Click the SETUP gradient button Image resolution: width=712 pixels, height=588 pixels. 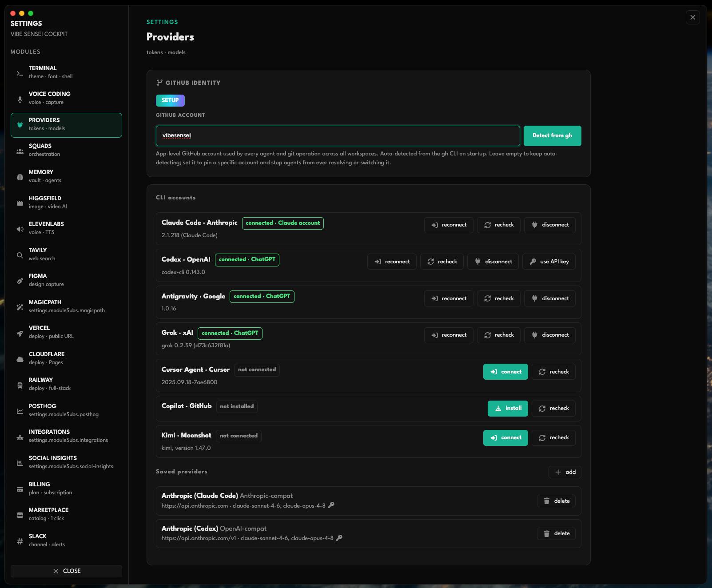coord(170,100)
